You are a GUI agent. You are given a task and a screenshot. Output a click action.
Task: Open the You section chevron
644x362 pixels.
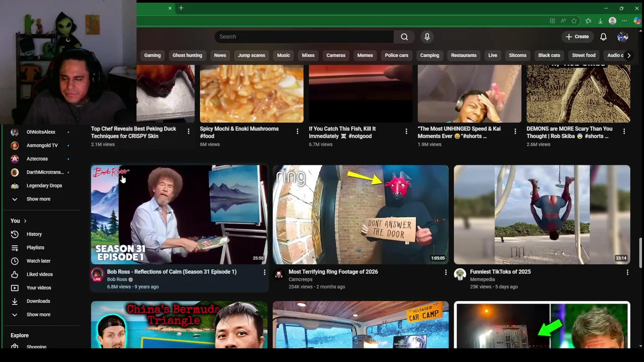pyautogui.click(x=25, y=221)
